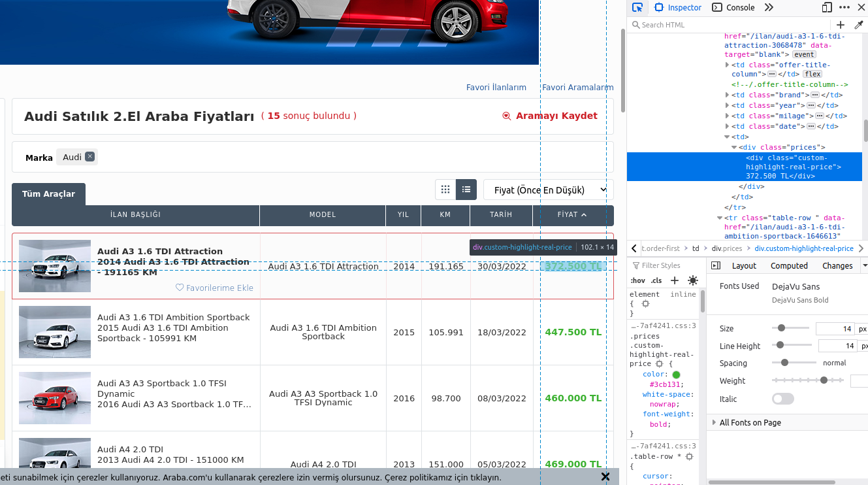Image resolution: width=868 pixels, height=485 pixels.
Task: Click the font Size value field
Action: pos(835,329)
